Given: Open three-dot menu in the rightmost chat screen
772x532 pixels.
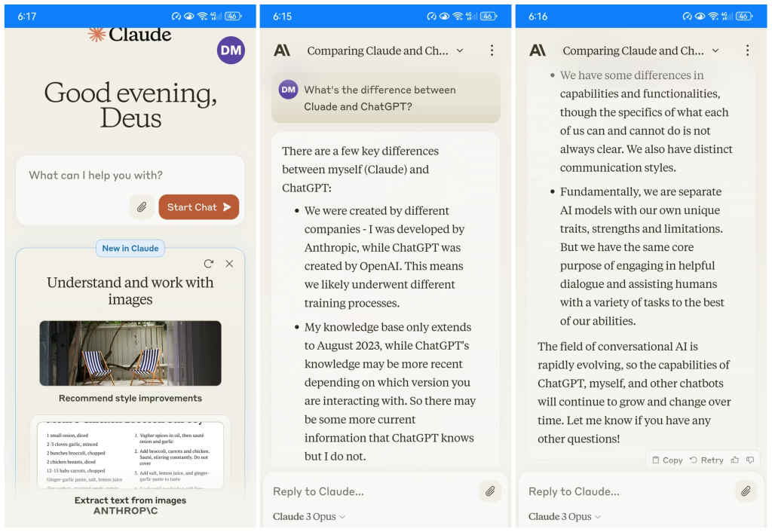Looking at the screenshot, I should [747, 50].
